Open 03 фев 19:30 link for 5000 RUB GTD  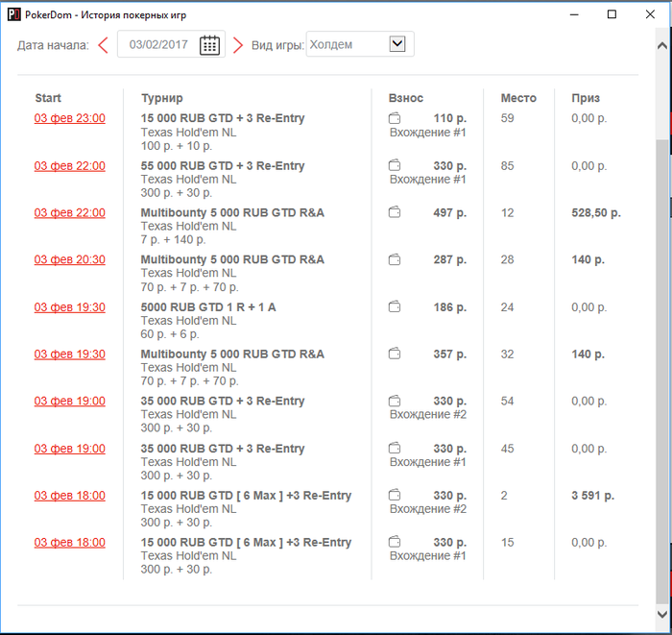(70, 307)
